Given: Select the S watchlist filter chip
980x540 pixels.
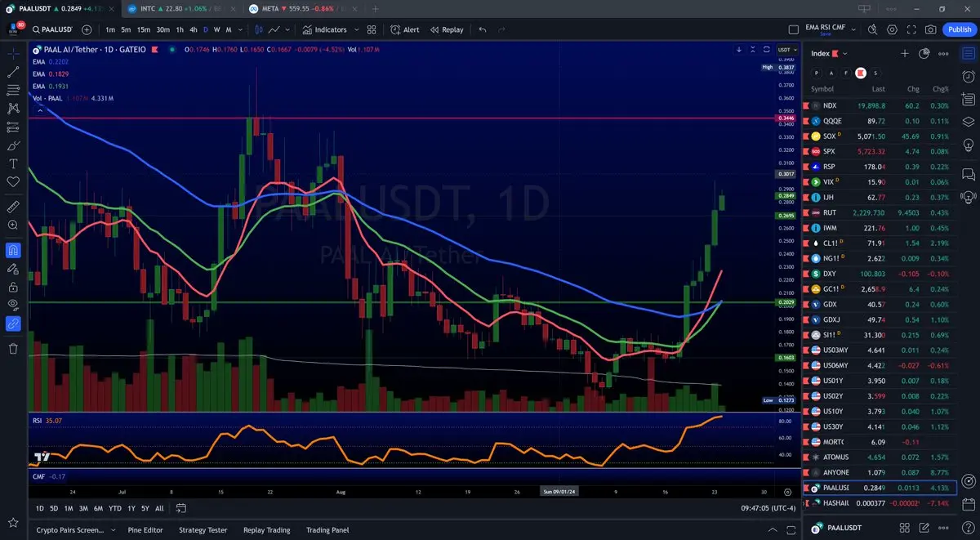Looking at the screenshot, I should 875,73.
